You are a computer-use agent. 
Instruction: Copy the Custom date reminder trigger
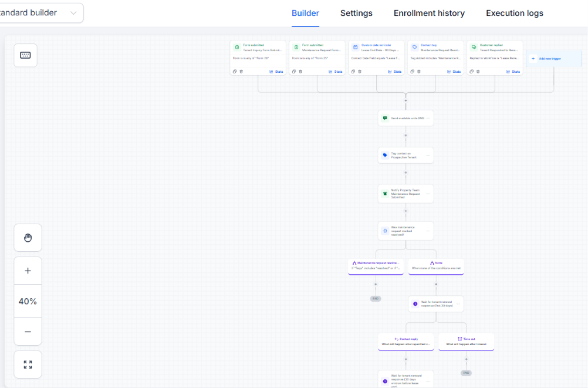click(353, 71)
